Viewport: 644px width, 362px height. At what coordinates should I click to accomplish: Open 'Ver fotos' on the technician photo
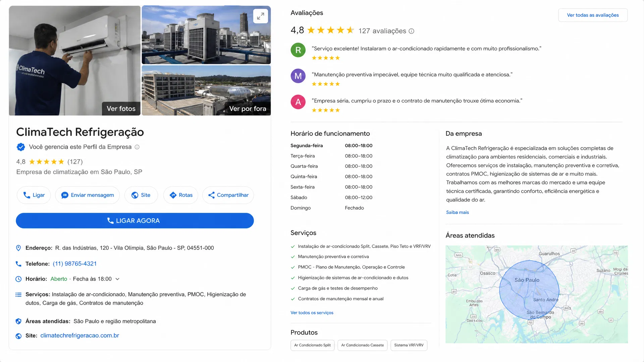coord(121,109)
